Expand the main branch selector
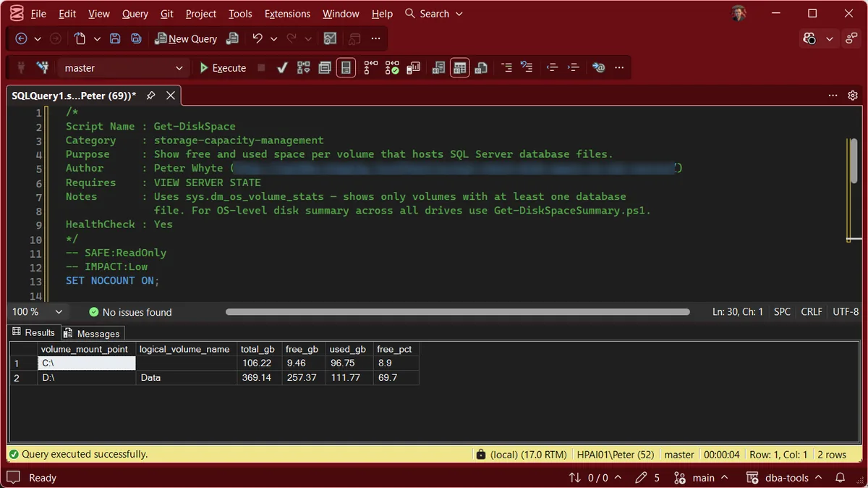868x488 pixels. pyautogui.click(x=701, y=478)
